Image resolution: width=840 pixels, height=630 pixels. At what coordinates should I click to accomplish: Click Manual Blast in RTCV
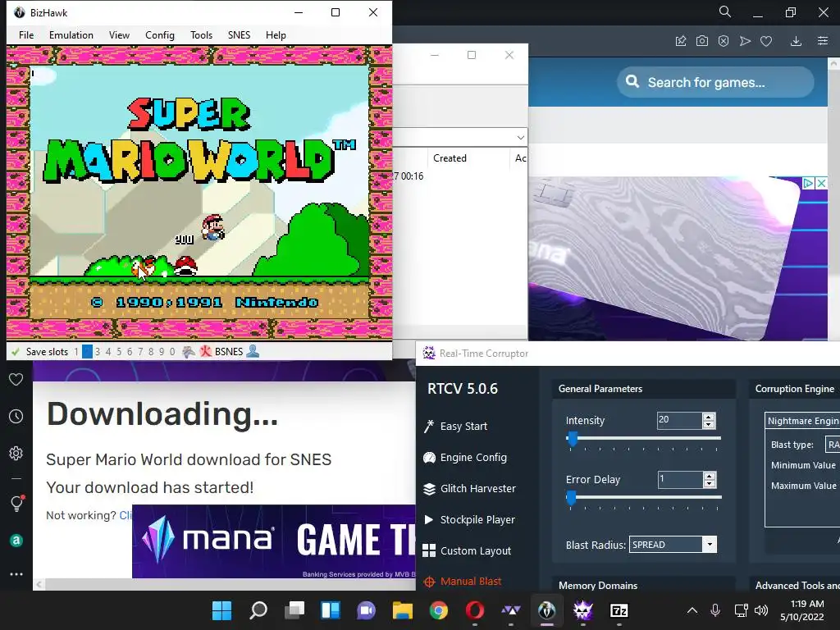coord(463,582)
